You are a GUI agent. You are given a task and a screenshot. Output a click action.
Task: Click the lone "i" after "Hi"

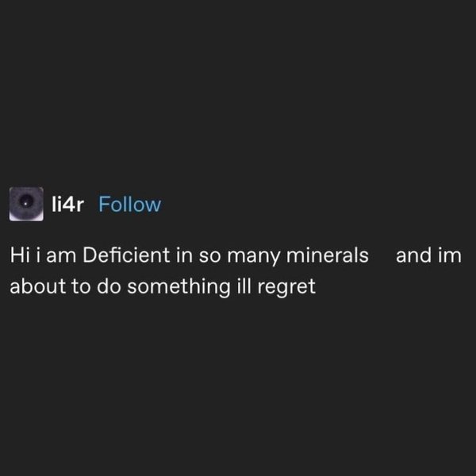tap(38, 258)
